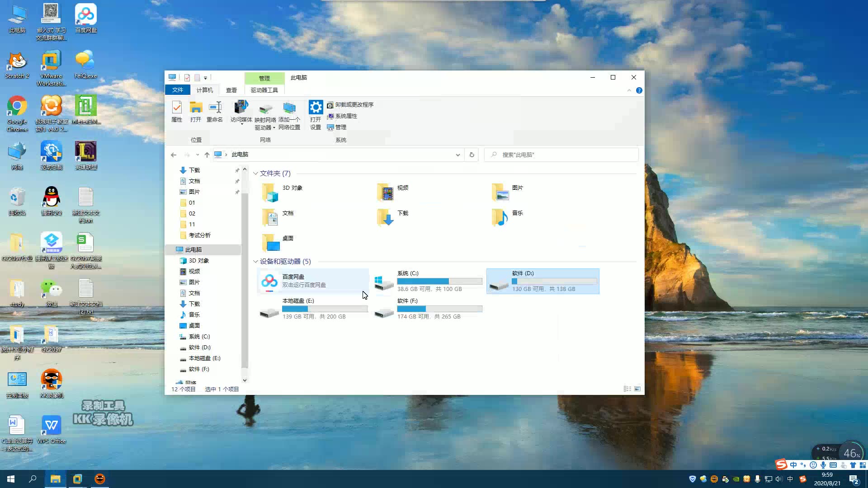Viewport: 868px width, 488px height.
Task: Switch to large icons view in status bar
Action: [x=637, y=389]
